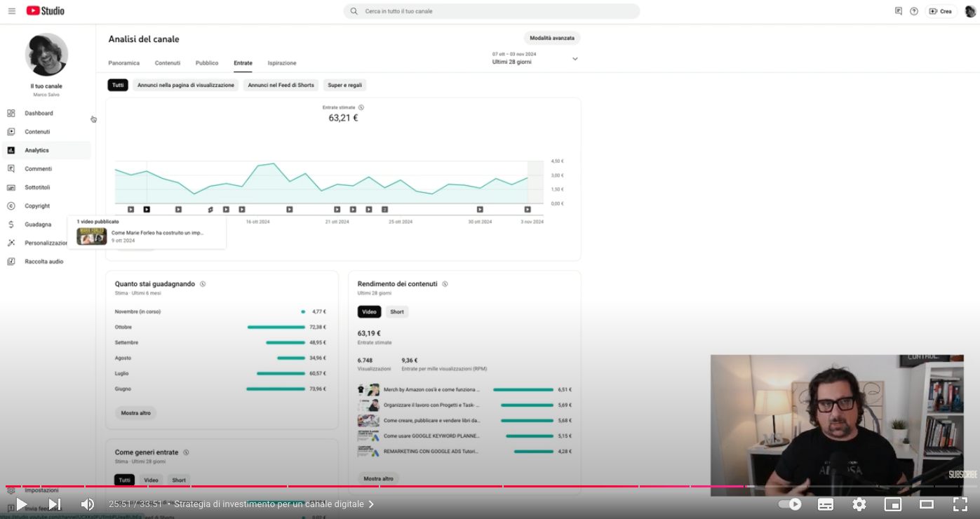Open Raccolta audio in the sidebar
Image resolution: width=980 pixels, height=519 pixels.
tap(43, 262)
